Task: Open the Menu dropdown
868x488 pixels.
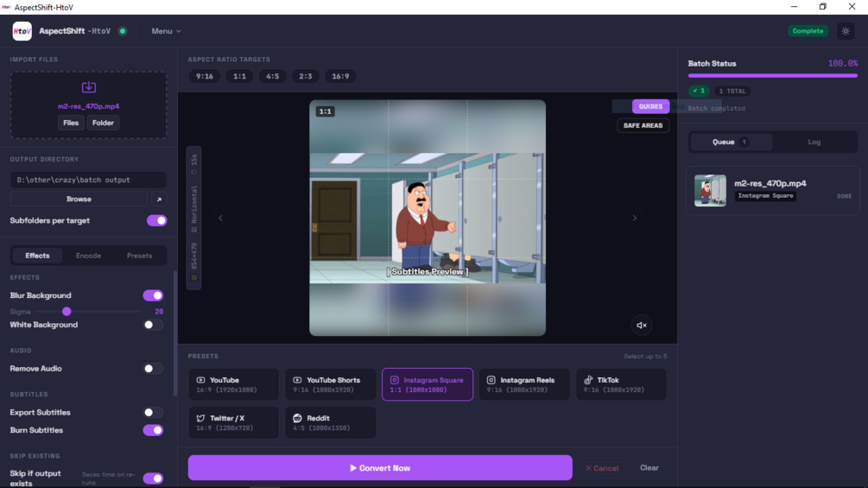Action: click(x=166, y=31)
